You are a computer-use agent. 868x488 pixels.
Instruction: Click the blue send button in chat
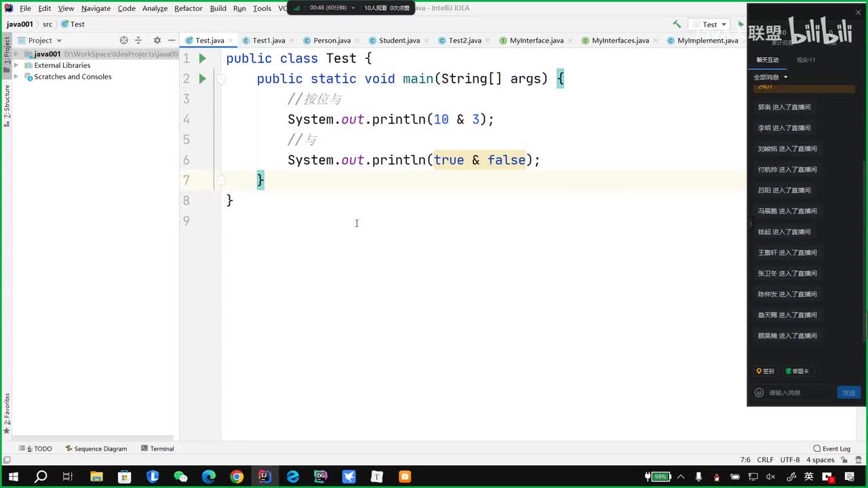coord(848,392)
